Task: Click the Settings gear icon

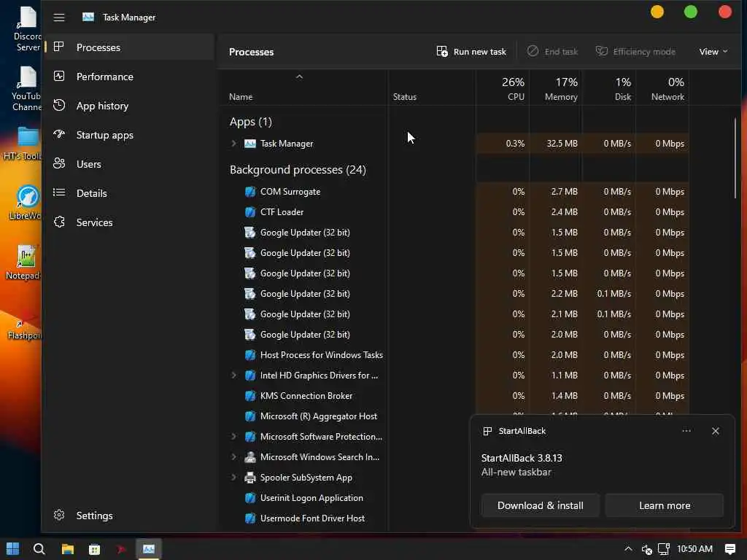Action: (59, 516)
